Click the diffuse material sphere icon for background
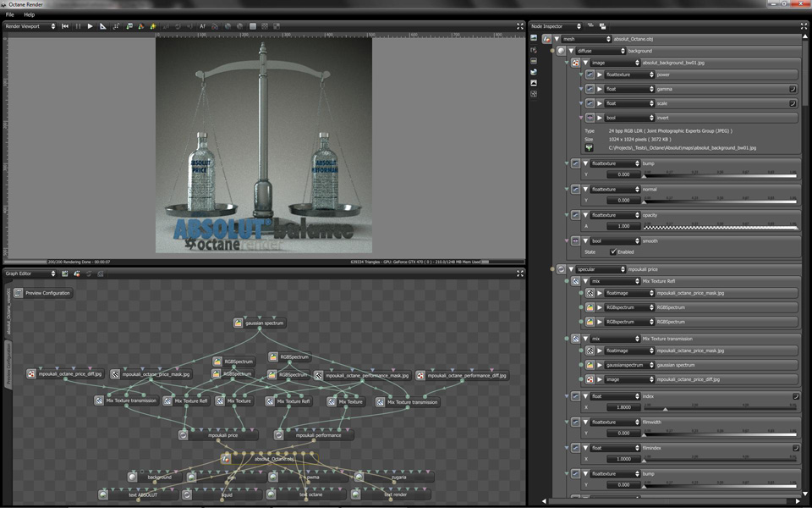This screenshot has height=508, width=812. pyautogui.click(x=562, y=51)
